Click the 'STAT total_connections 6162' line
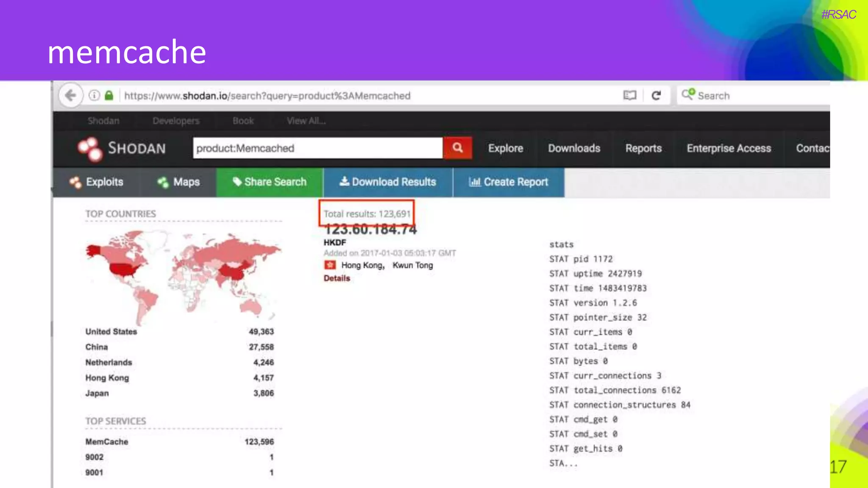Screen dimensions: 868x488 click(615, 390)
